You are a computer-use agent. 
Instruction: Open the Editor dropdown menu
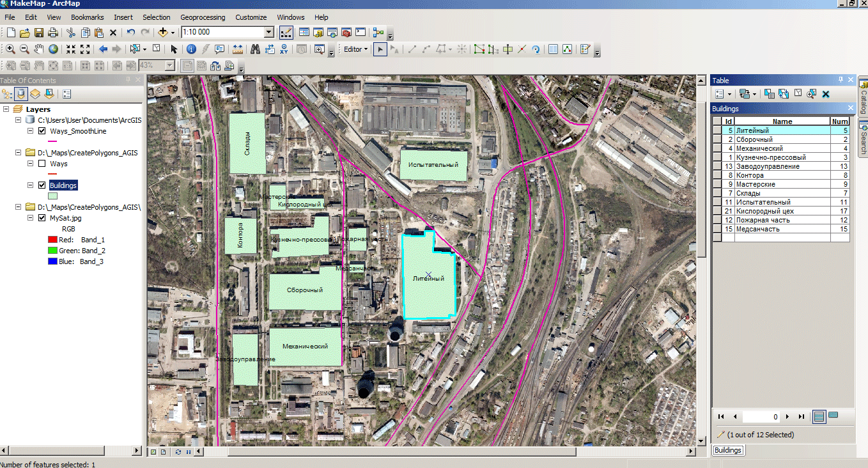pyautogui.click(x=355, y=49)
